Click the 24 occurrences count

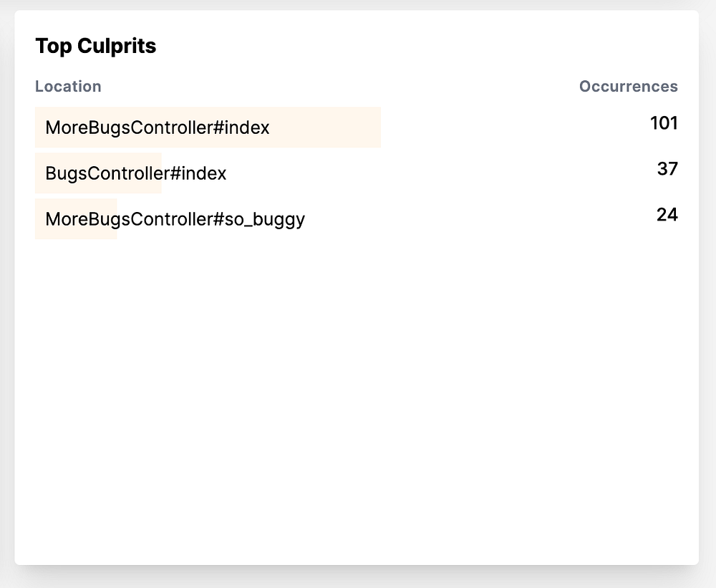[x=667, y=215]
